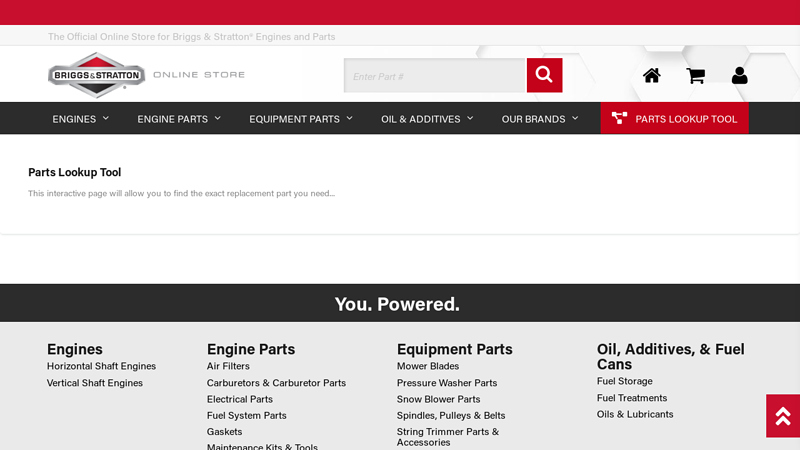The image size is (800, 450).
Task: Select the PARTS LOOKUP TOOL nav button
Action: point(674,118)
